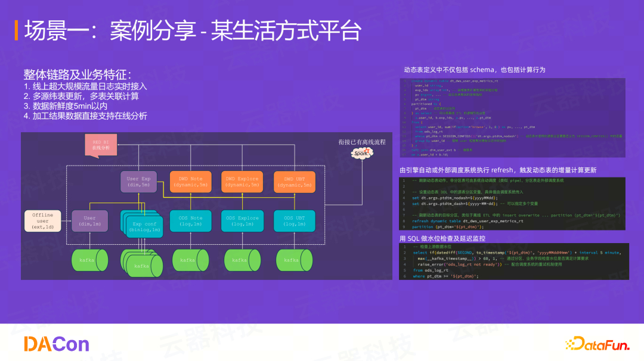Click the caption about refresh 触发动态表的增量计算更新
The height and width of the screenshot is (361, 644).
pyautogui.click(x=498, y=170)
